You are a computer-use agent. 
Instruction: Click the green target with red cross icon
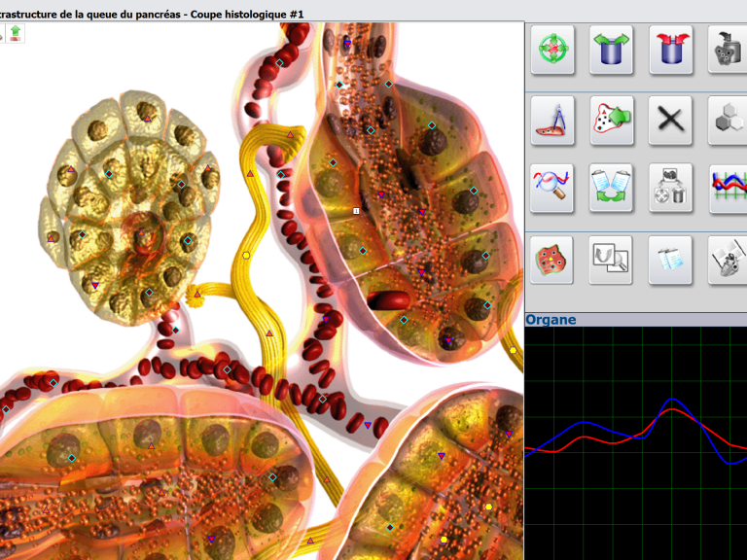(x=552, y=50)
